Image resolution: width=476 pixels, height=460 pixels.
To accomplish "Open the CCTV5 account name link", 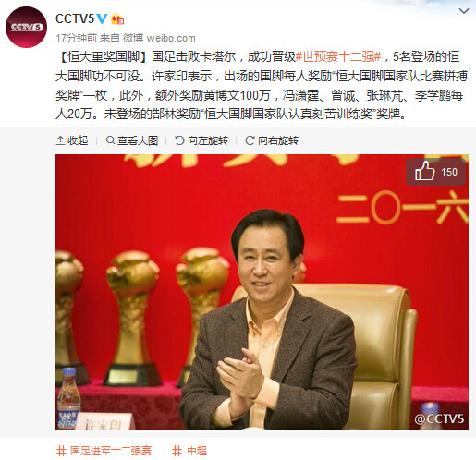I will pos(75,19).
